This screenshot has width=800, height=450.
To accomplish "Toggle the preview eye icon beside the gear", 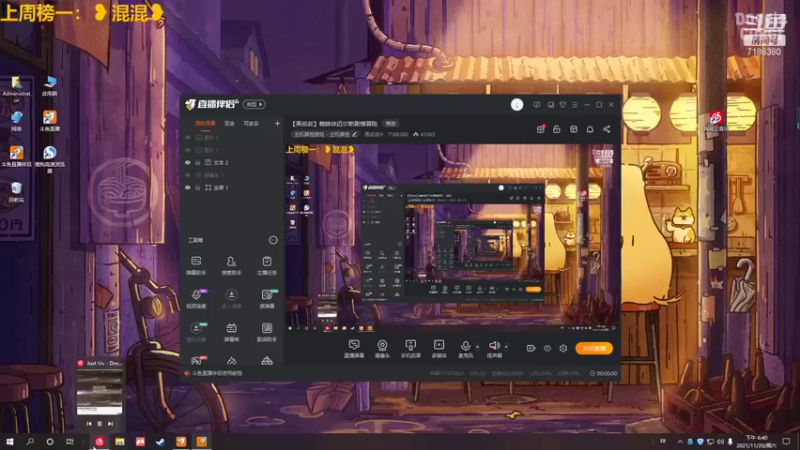I will pyautogui.click(x=547, y=348).
